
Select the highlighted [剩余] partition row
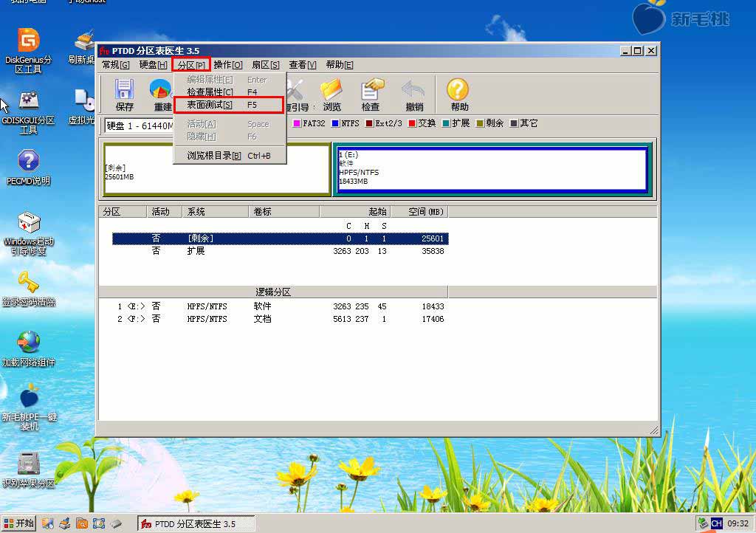click(280, 238)
